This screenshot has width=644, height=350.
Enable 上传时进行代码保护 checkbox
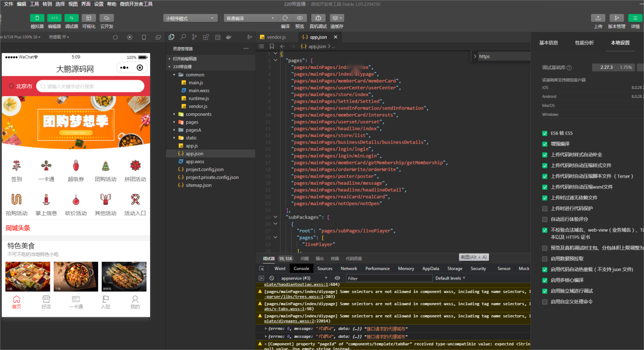(545, 209)
